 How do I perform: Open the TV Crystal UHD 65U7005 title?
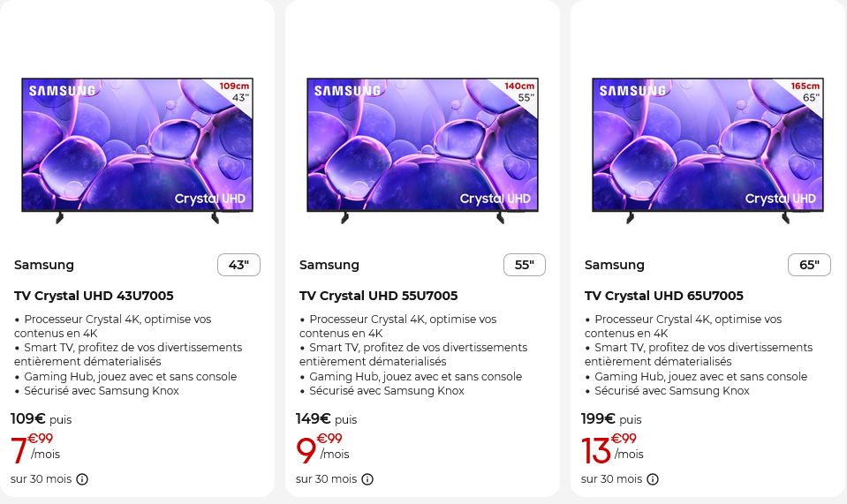(663, 296)
